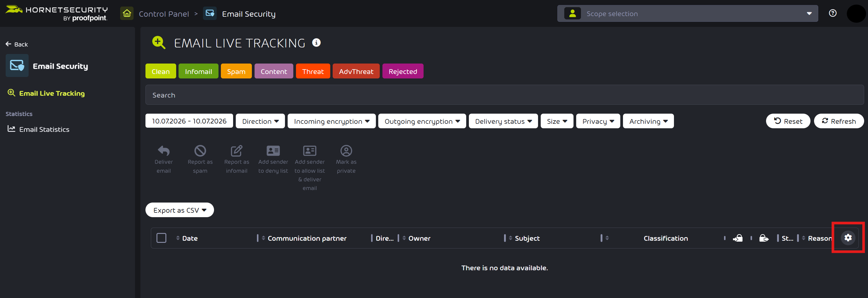This screenshot has width=868, height=298.
Task: Open the table column settings gear
Action: pos(848,238)
